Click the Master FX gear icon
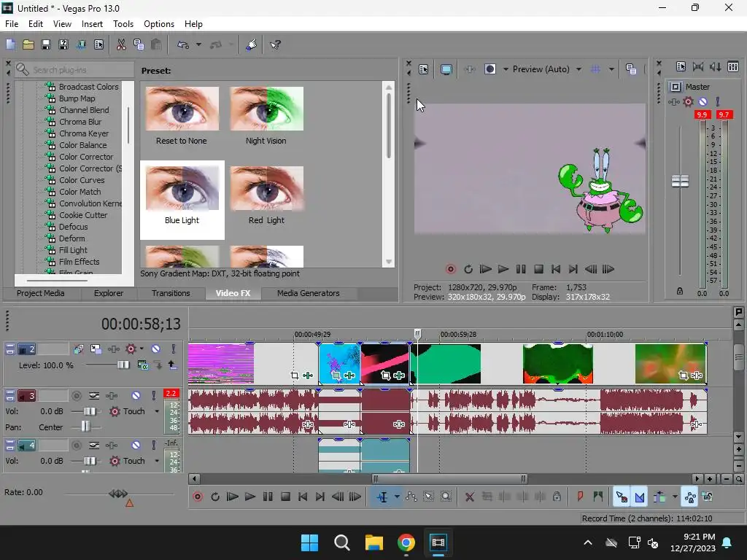Viewport: 747px width, 560px height. [688, 101]
